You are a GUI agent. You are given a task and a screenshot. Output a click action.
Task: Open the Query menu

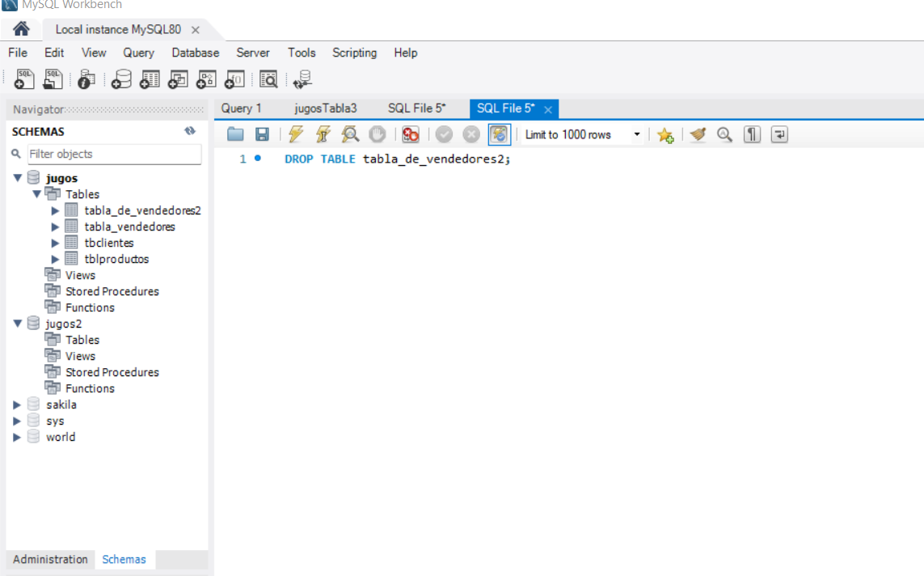pos(138,53)
